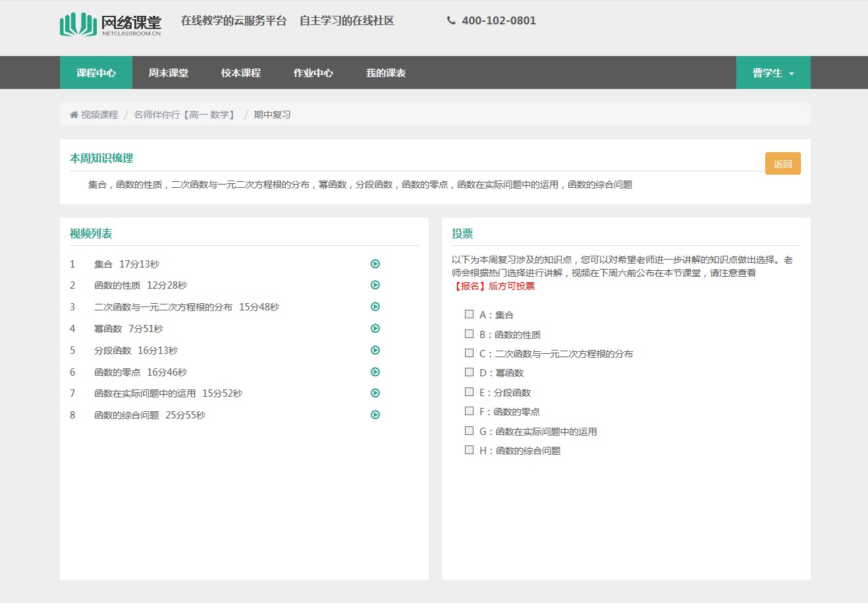Open the 课程中心 navigation tab
The width and height of the screenshot is (868, 603).
click(x=96, y=72)
